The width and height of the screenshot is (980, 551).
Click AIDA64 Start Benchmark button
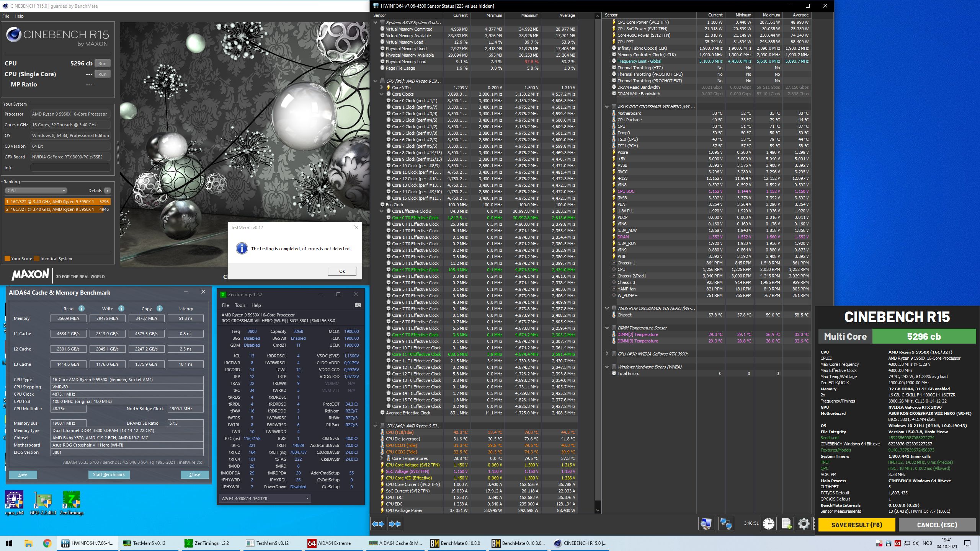pyautogui.click(x=109, y=474)
